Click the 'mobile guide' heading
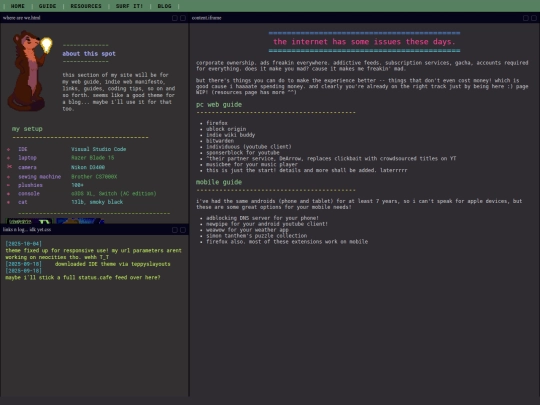Viewport: 540px width, 405px height. point(219,182)
